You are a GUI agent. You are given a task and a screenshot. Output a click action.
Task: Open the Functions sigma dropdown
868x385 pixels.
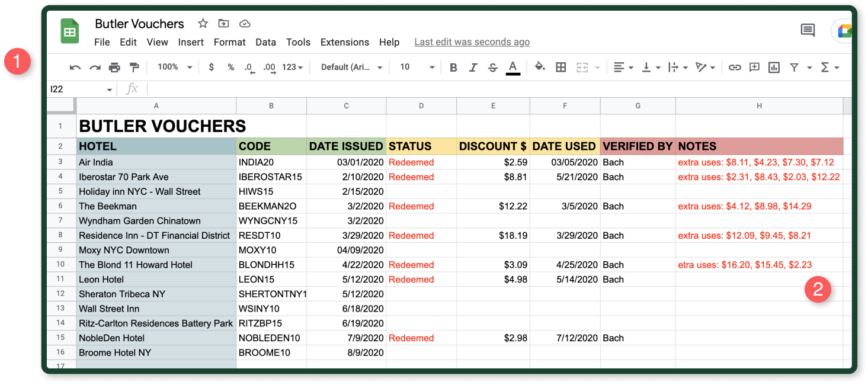point(829,68)
